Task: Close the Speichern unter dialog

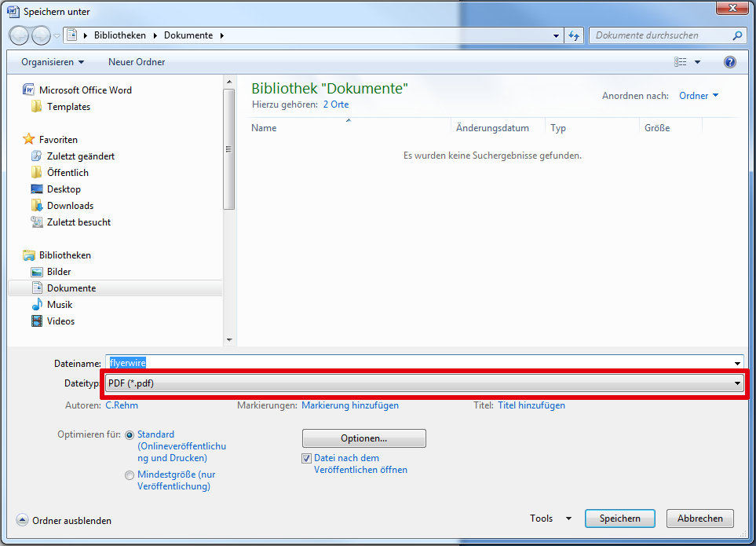Action: 732,8
